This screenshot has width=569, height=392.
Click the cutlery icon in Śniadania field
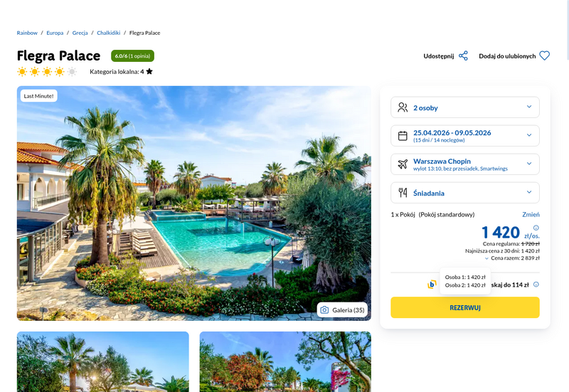click(403, 193)
